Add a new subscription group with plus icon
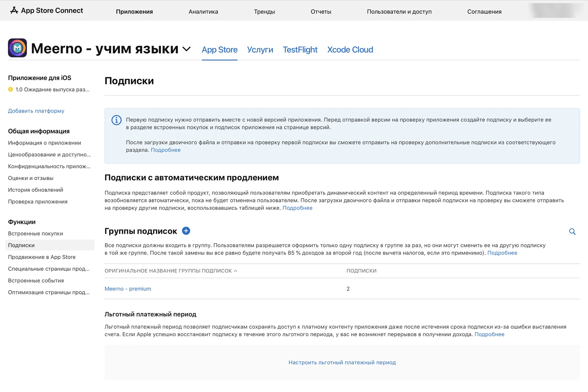Screen dimensions: 588x392 point(186,231)
